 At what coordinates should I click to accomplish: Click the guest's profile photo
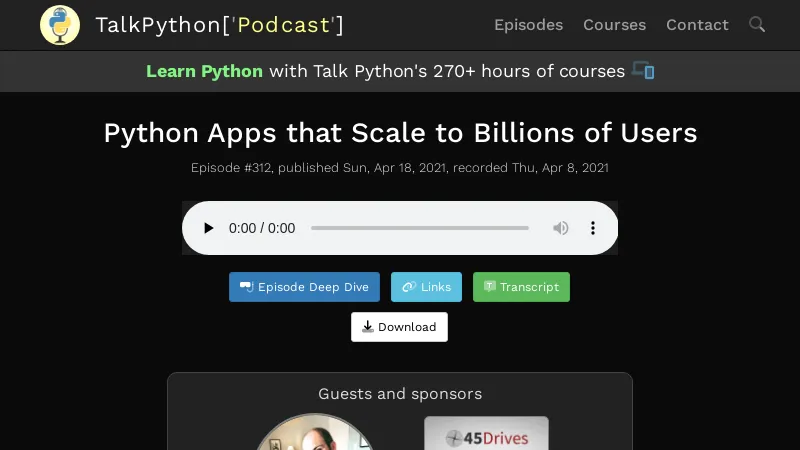(314, 435)
